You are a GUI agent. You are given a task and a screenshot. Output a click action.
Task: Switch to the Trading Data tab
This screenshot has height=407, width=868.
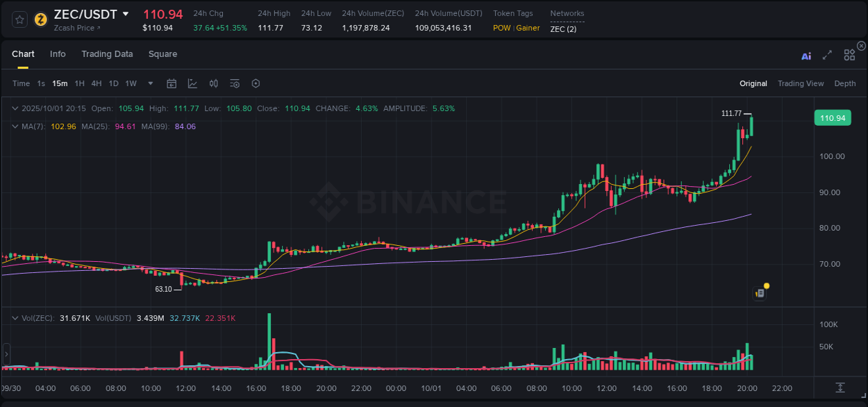click(x=107, y=53)
